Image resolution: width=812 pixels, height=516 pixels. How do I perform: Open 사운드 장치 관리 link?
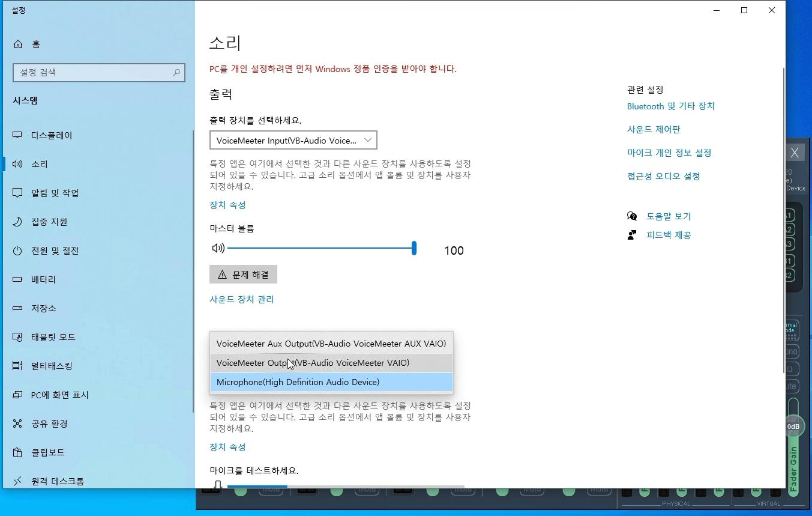coord(241,300)
